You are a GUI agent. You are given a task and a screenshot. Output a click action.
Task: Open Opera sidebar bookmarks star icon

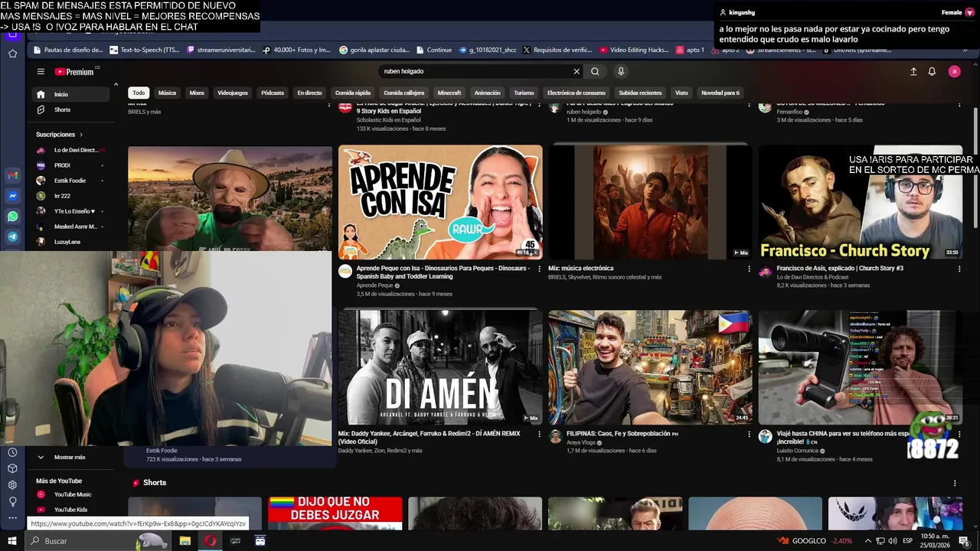pyautogui.click(x=12, y=54)
